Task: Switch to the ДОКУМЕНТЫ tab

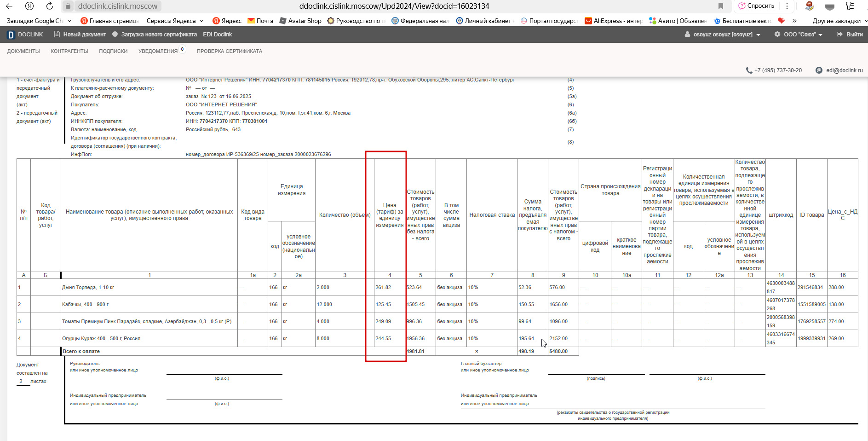Action: (x=23, y=51)
